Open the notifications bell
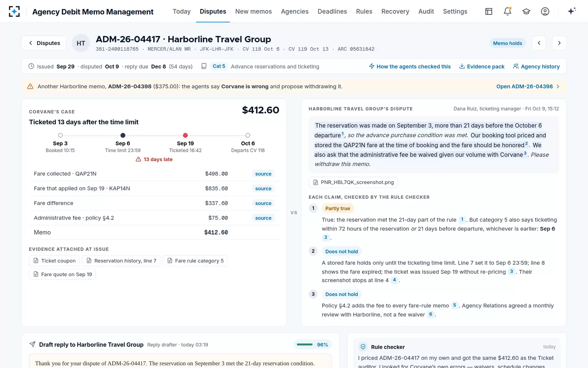This screenshot has height=368, width=588. click(508, 11)
